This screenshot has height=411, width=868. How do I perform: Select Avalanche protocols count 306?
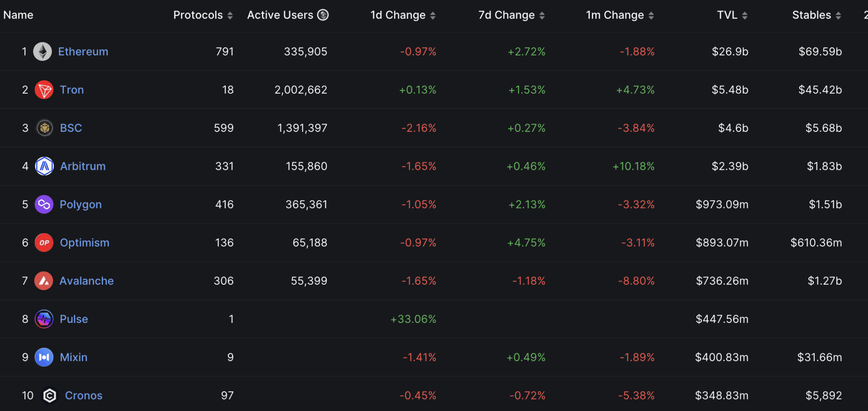[x=224, y=281]
